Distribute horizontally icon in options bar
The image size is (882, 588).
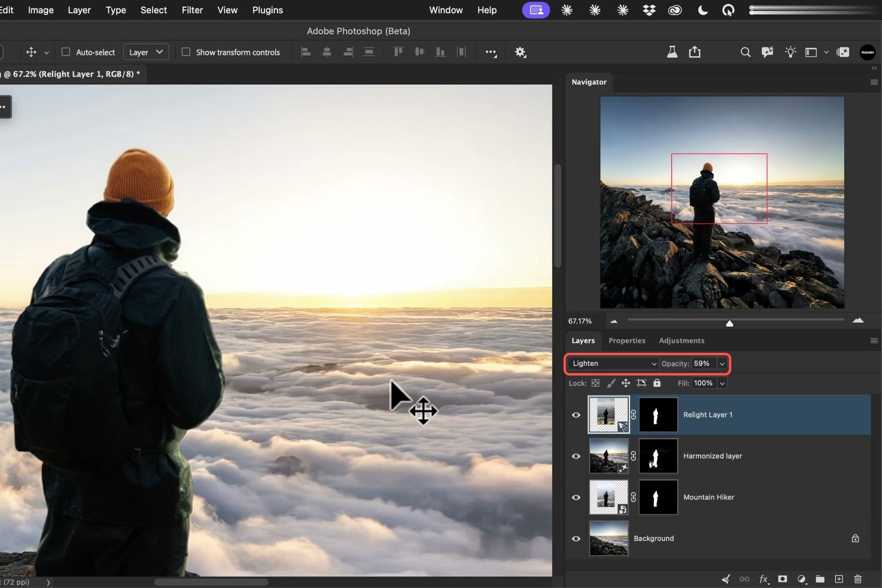[x=369, y=52]
